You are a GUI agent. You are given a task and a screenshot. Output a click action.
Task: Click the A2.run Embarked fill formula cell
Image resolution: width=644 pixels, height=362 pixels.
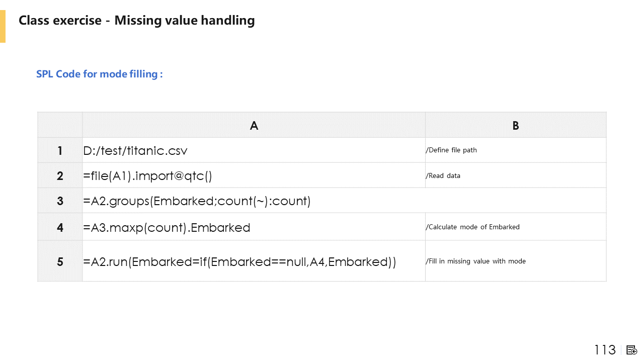pos(239,262)
